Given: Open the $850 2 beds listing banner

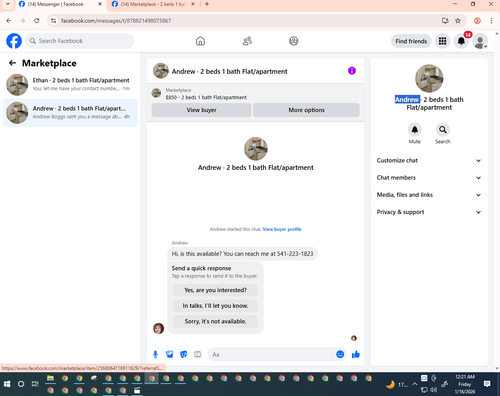Looking at the screenshot, I should point(256,94).
